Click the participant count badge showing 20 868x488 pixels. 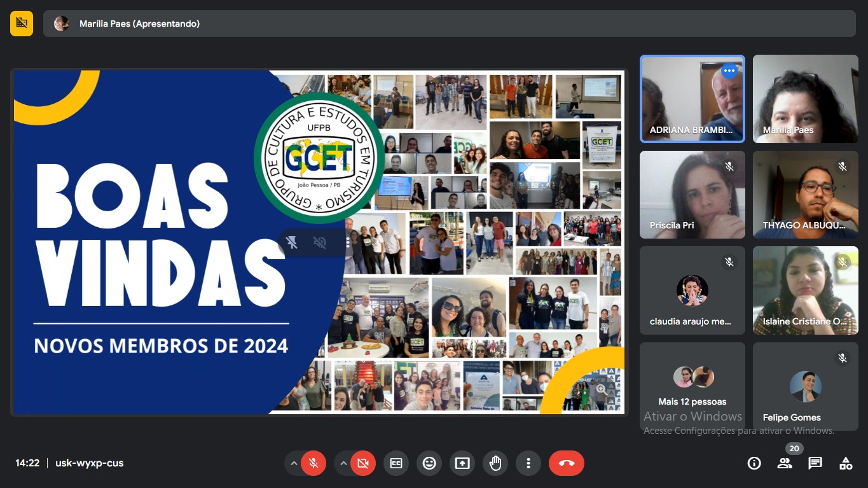(794, 449)
